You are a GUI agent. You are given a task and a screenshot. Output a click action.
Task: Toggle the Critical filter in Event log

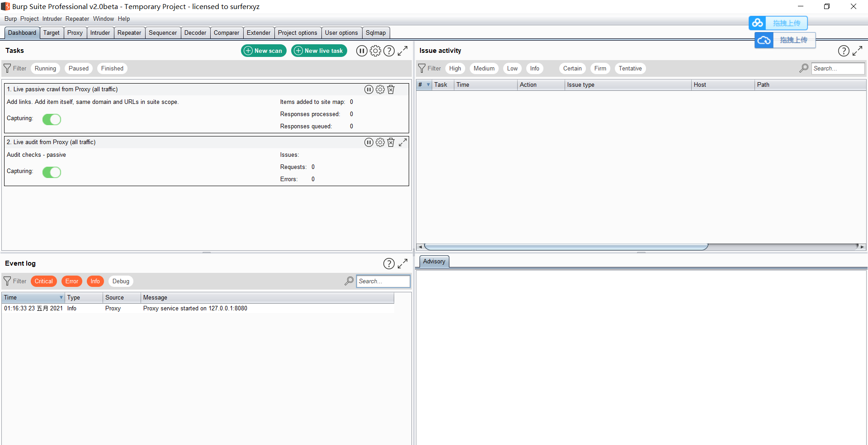(44, 281)
